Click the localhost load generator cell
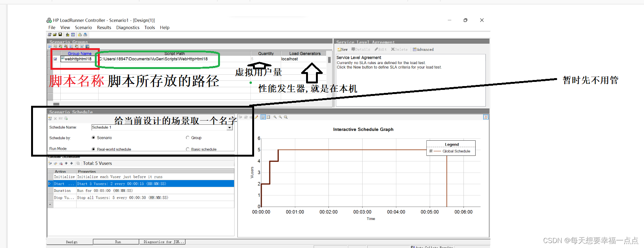Screen dimensions: 644x248 [303, 59]
